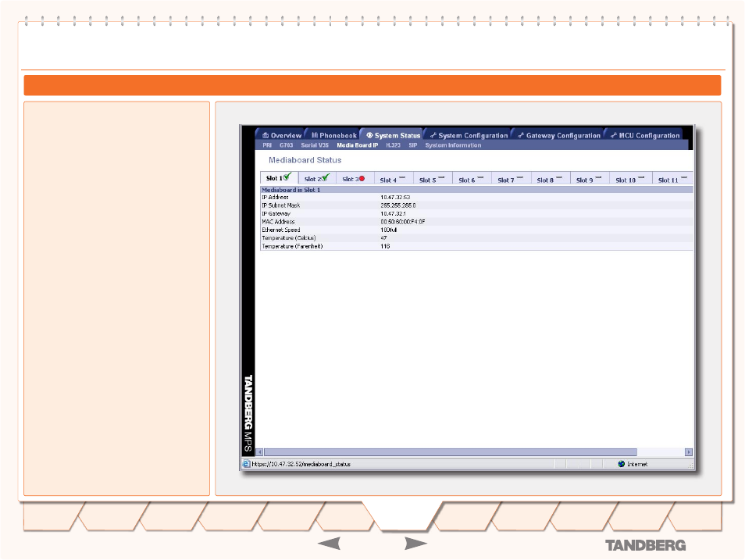Click the Celsius temperature value 47
The width and height of the screenshot is (745, 560).
click(x=383, y=237)
